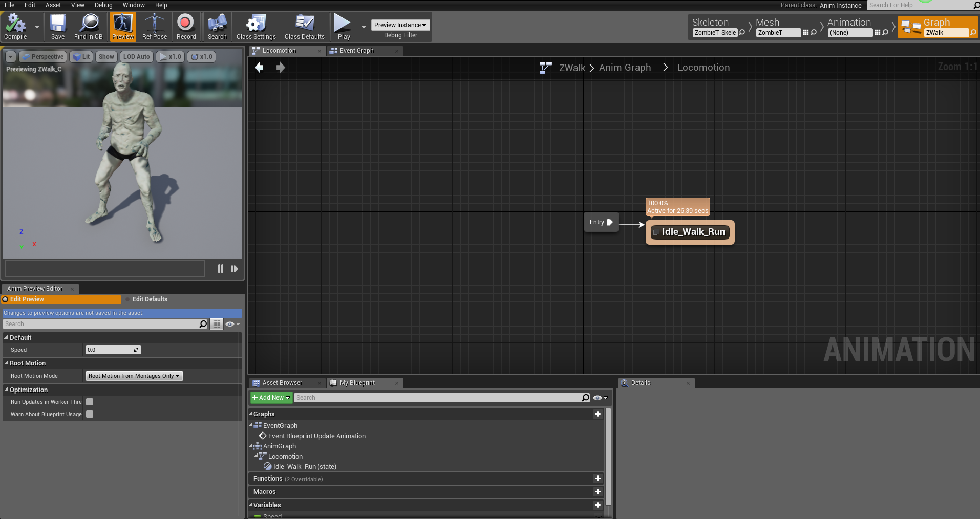Click the Anim Graph breadcrumb link
Viewport: 980px width, 519px height.
(x=625, y=68)
